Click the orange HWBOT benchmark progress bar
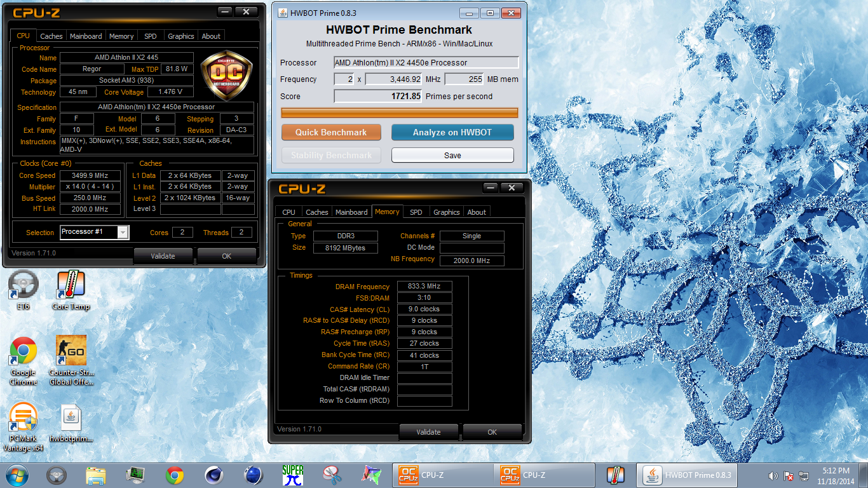Screen dimensions: 868x488 click(400, 112)
